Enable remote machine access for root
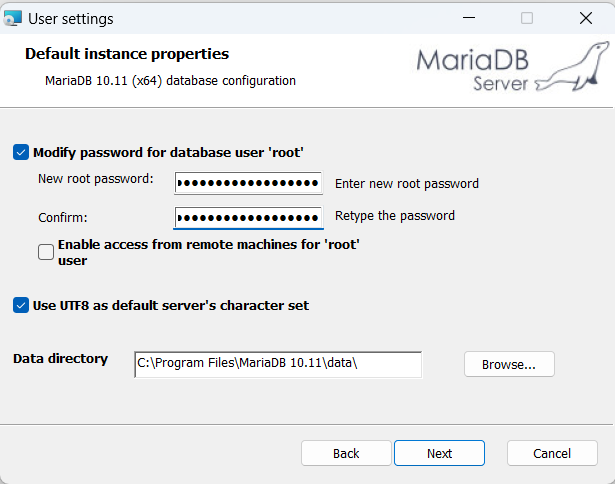This screenshot has width=615, height=484. (x=46, y=252)
